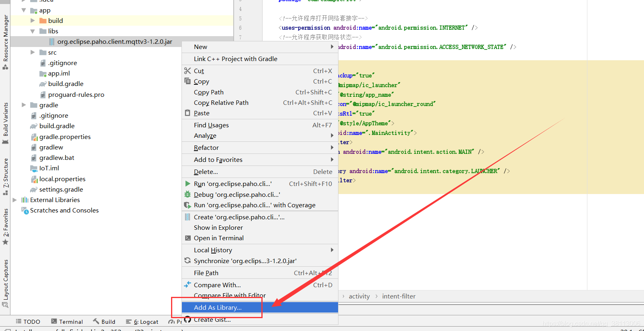Collapse the app module tree node
Image resolution: width=644 pixels, height=331 pixels.
click(x=24, y=10)
